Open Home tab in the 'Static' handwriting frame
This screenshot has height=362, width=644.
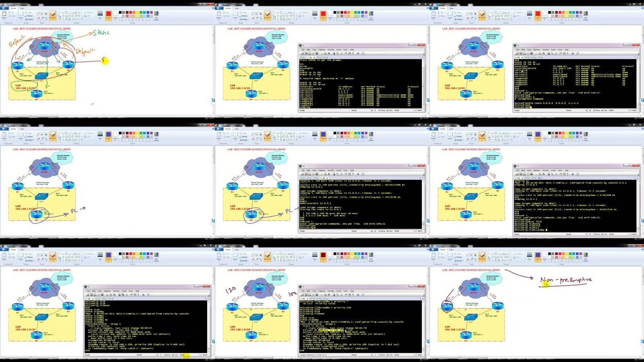(13, 8)
